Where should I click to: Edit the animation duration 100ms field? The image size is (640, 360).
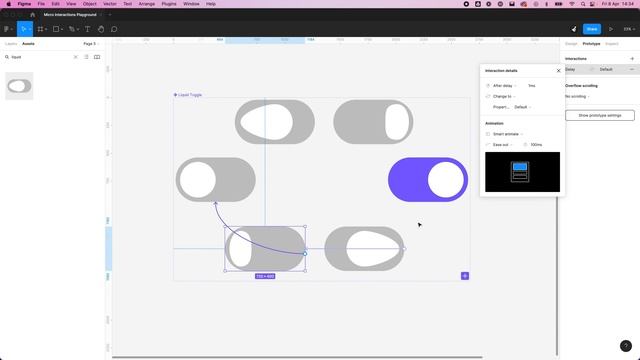click(536, 144)
